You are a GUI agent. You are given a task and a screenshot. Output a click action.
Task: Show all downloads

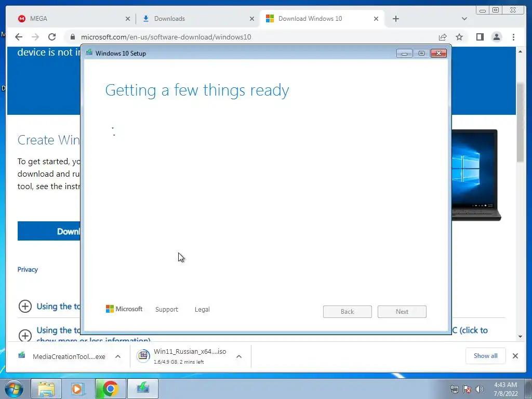(486, 355)
